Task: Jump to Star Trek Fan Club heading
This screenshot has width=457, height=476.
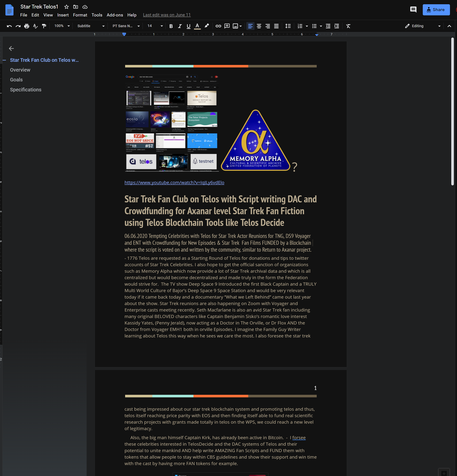Action: click(x=44, y=60)
